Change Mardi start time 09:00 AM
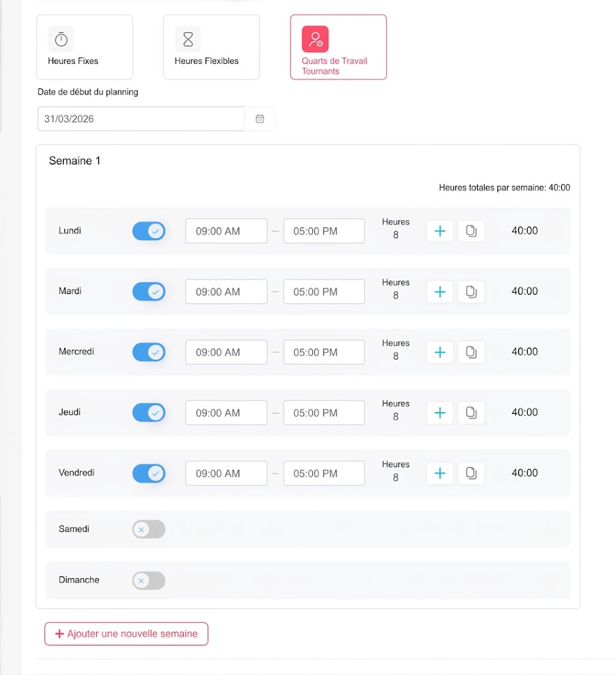Viewport: 616px width, 675px height. point(226,292)
